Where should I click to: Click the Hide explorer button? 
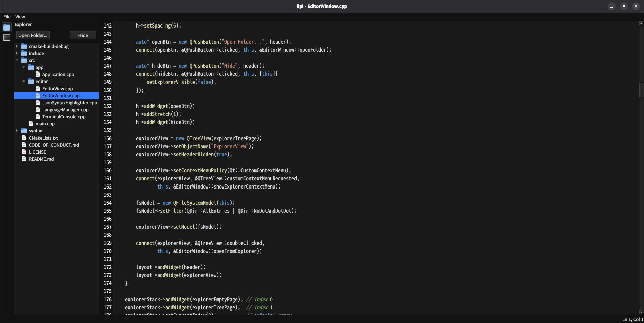click(x=83, y=35)
